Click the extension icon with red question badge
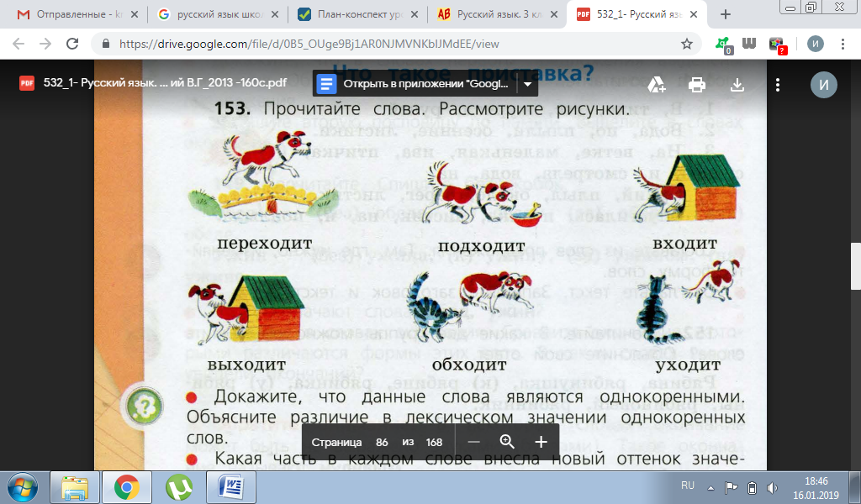The width and height of the screenshot is (861, 504). (x=777, y=45)
